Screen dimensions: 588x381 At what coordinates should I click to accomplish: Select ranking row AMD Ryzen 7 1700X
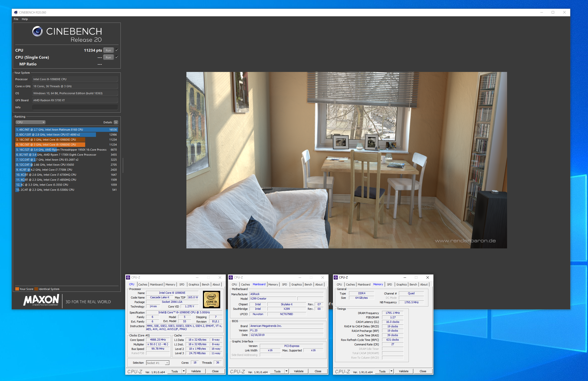(x=66, y=155)
